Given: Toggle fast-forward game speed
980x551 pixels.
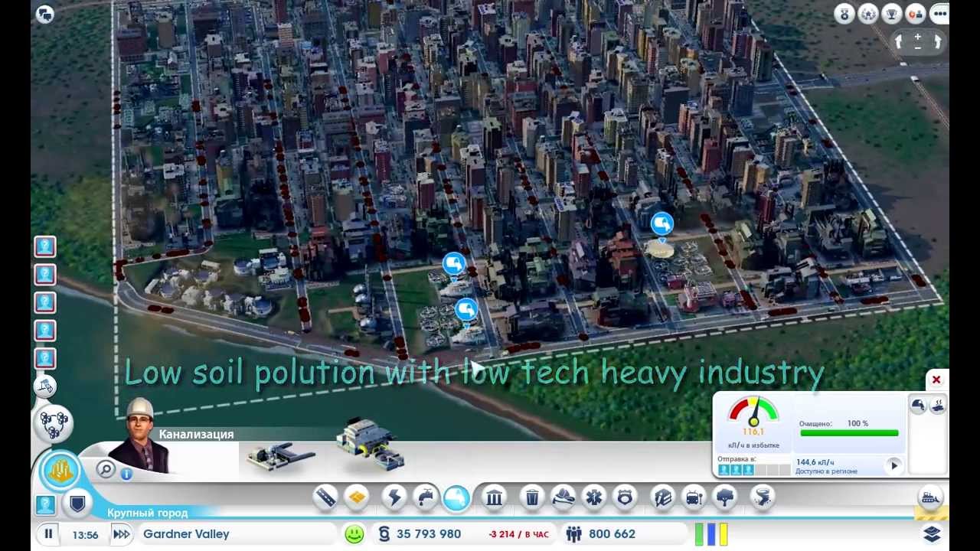Looking at the screenshot, I should 121,534.
